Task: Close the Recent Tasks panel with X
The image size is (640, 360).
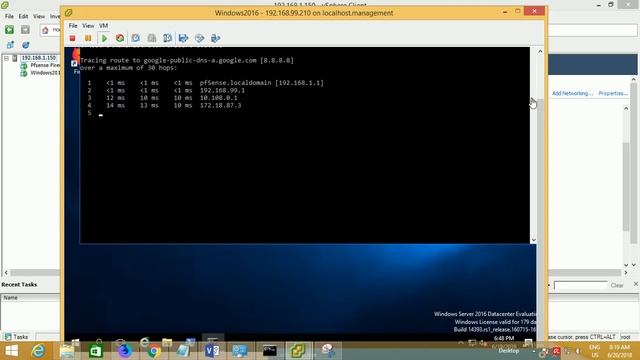Action: pyautogui.click(x=636, y=284)
